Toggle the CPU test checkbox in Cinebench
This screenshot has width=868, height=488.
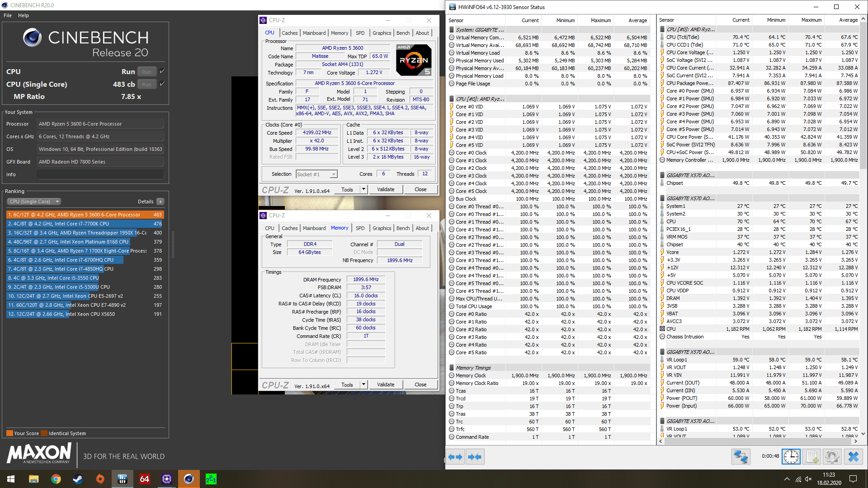click(162, 71)
